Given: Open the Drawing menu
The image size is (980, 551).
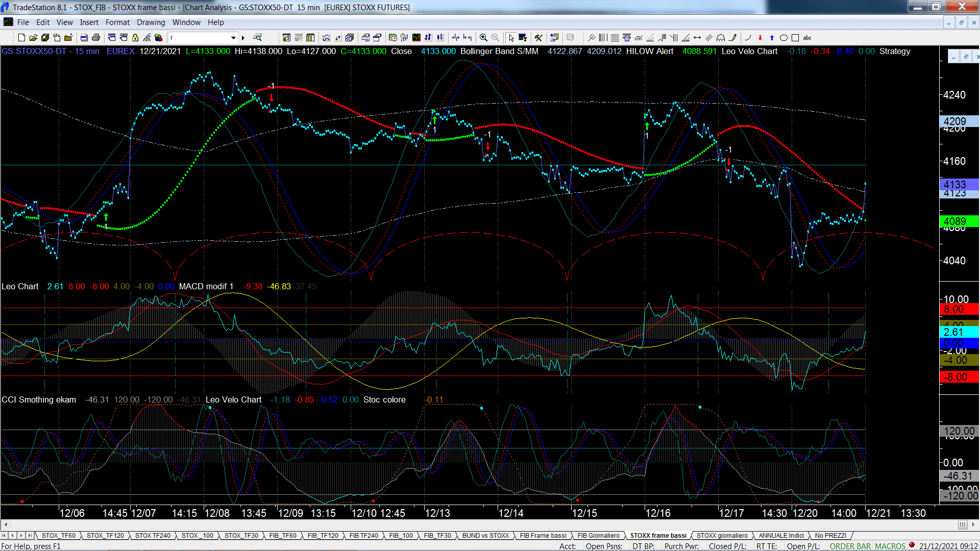Looking at the screenshot, I should pyautogui.click(x=151, y=22).
